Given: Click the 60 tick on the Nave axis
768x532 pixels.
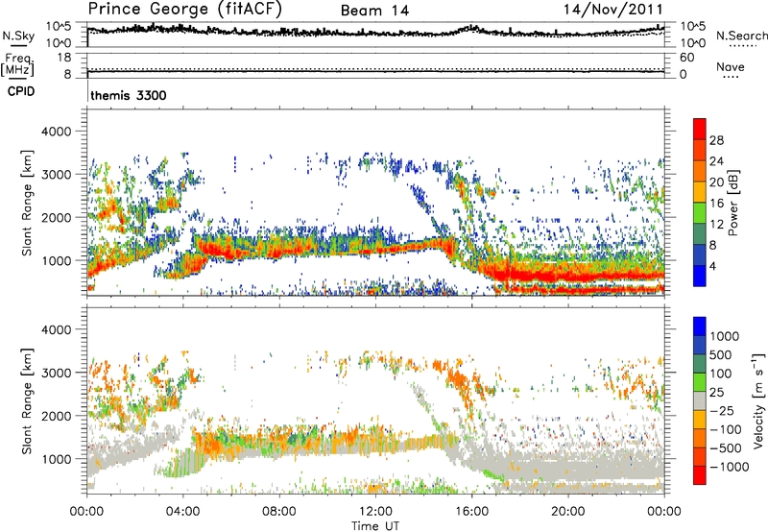Looking at the screenshot, I should pyautogui.click(x=686, y=58).
